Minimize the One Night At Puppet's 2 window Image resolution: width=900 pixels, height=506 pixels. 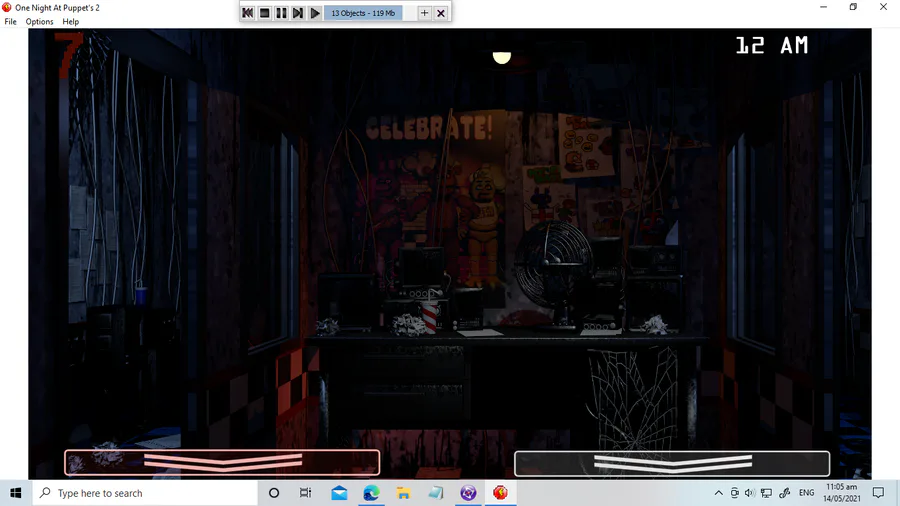[x=823, y=7]
